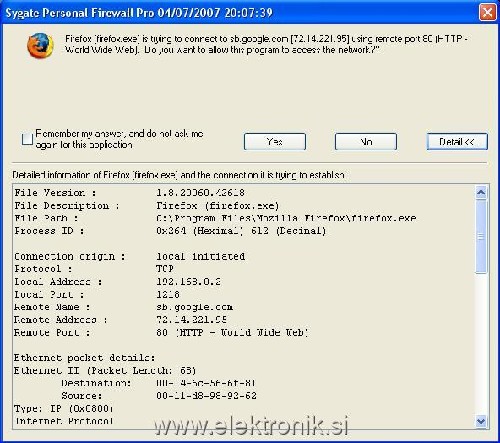Click the File Version line in details
This screenshot has height=443, width=500.
pos(129,193)
